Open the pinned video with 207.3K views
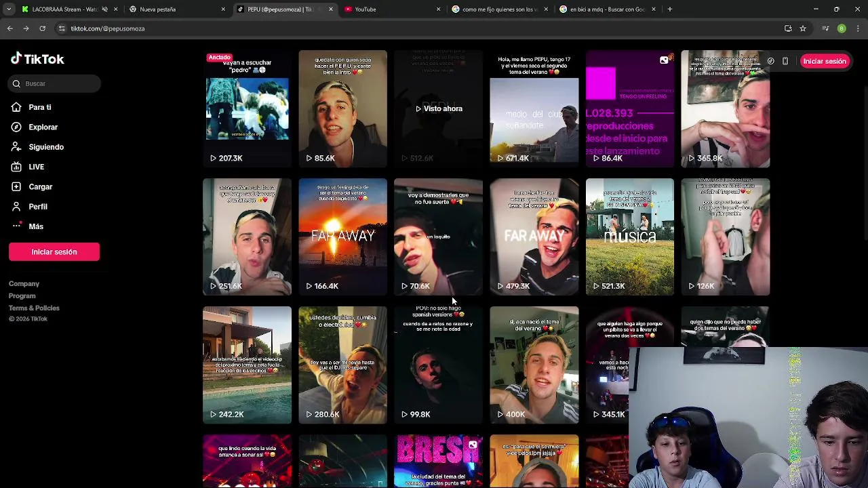The width and height of the screenshot is (868, 488). coord(247,108)
